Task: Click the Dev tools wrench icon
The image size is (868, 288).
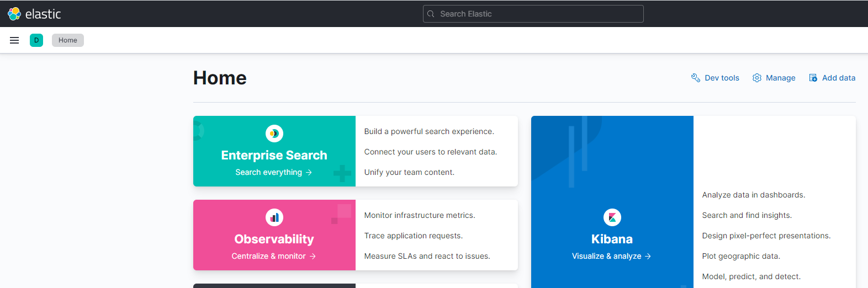Action: [x=696, y=78]
